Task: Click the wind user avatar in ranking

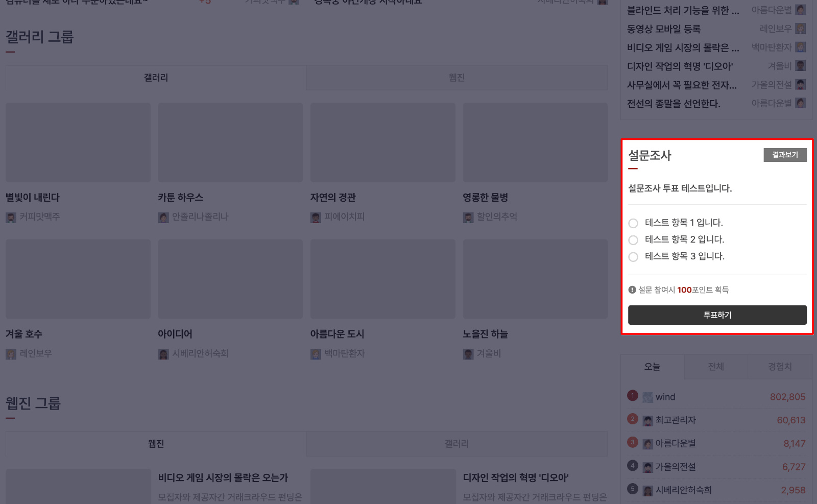Action: pos(647,397)
